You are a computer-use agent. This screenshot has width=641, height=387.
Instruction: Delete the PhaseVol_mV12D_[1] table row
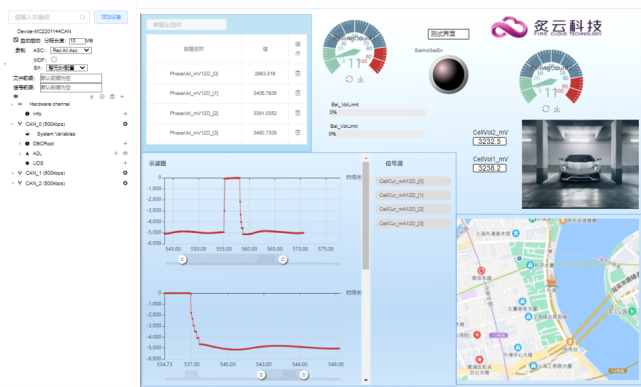298,93
